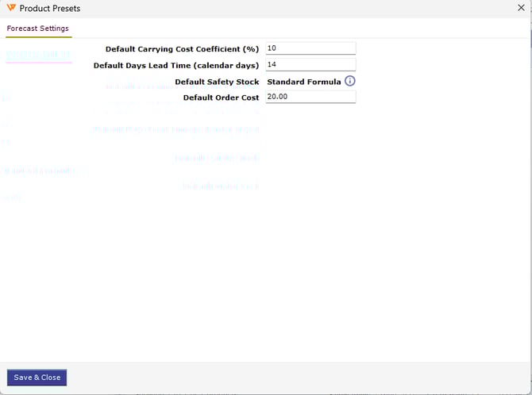
Task: Place cursor at value 10 in carrying cost
Action: [272, 48]
